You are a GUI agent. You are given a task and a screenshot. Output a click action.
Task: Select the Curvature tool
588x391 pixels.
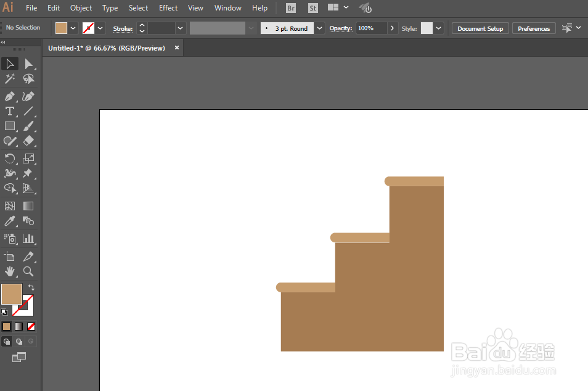[28, 96]
